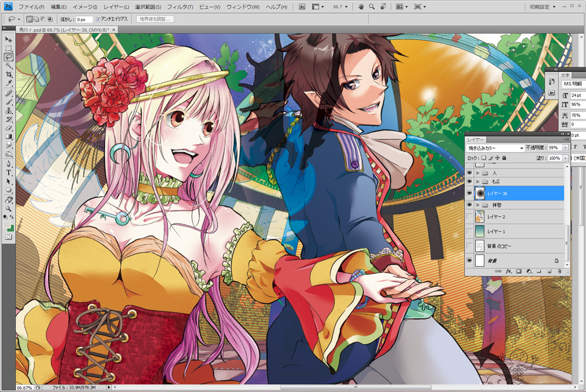
Task: Select the Ellipse shape tool
Action: [8, 190]
